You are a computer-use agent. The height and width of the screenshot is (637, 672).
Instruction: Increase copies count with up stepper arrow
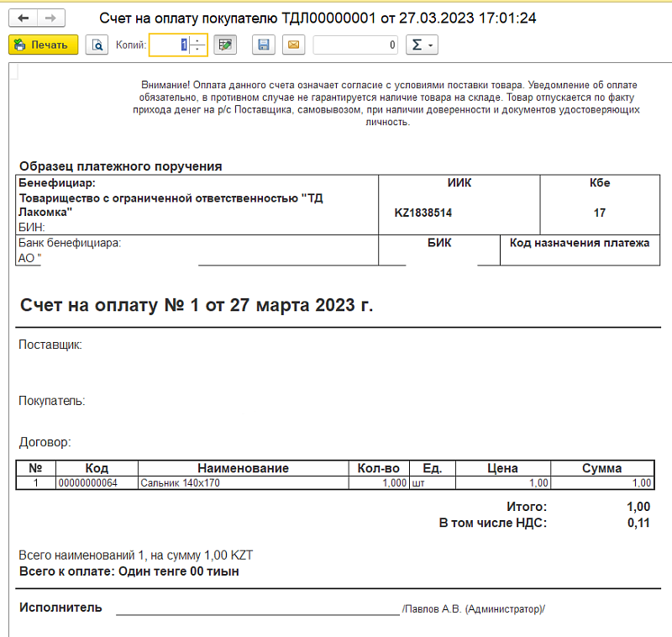point(197,40)
